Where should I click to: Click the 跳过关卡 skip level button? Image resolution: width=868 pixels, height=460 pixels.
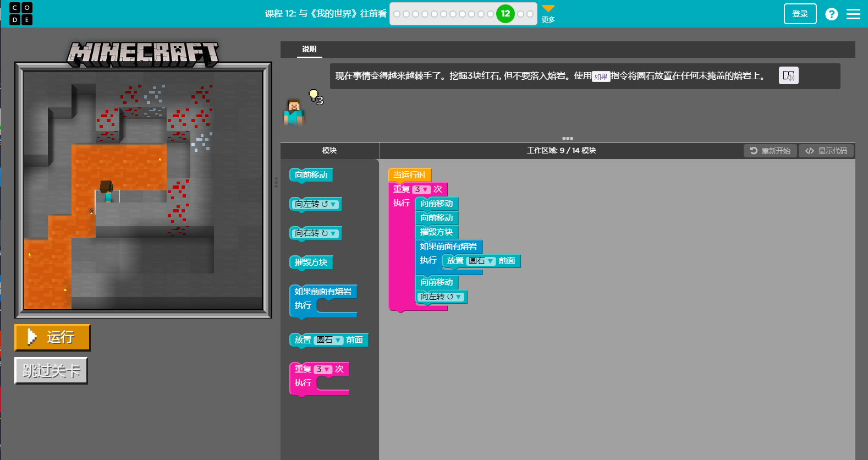click(51, 371)
